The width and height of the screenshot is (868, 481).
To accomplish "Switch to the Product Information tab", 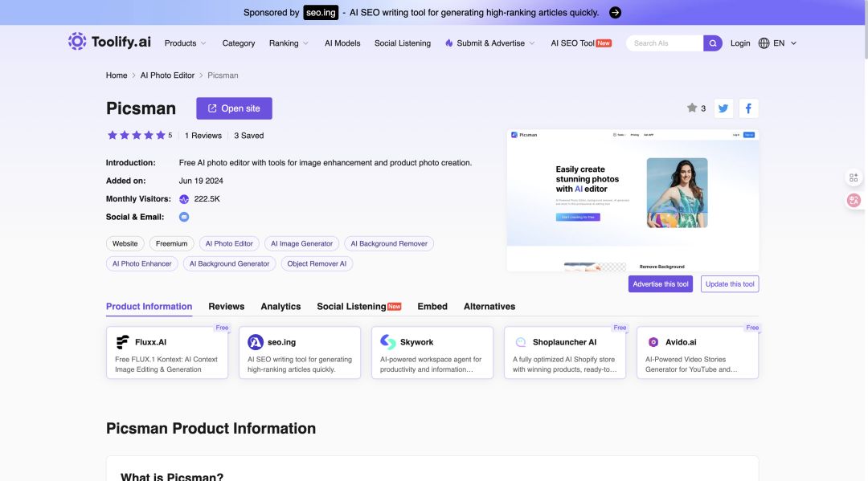I will click(x=149, y=306).
